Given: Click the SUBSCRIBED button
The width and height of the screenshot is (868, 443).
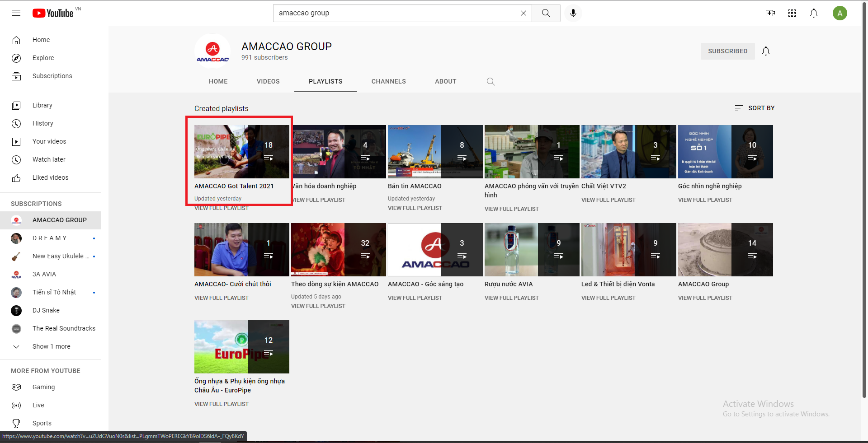Looking at the screenshot, I should (728, 51).
